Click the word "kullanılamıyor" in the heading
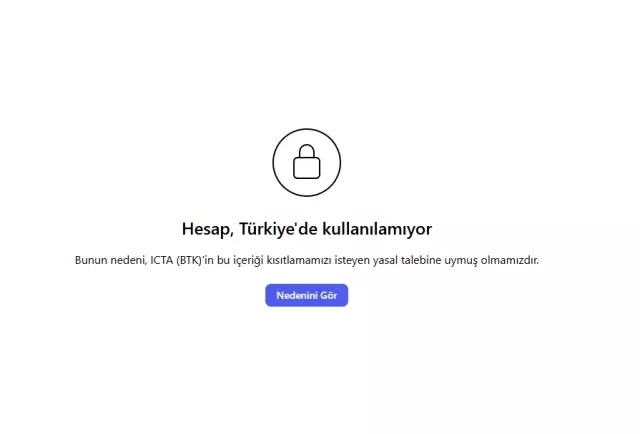 point(377,229)
